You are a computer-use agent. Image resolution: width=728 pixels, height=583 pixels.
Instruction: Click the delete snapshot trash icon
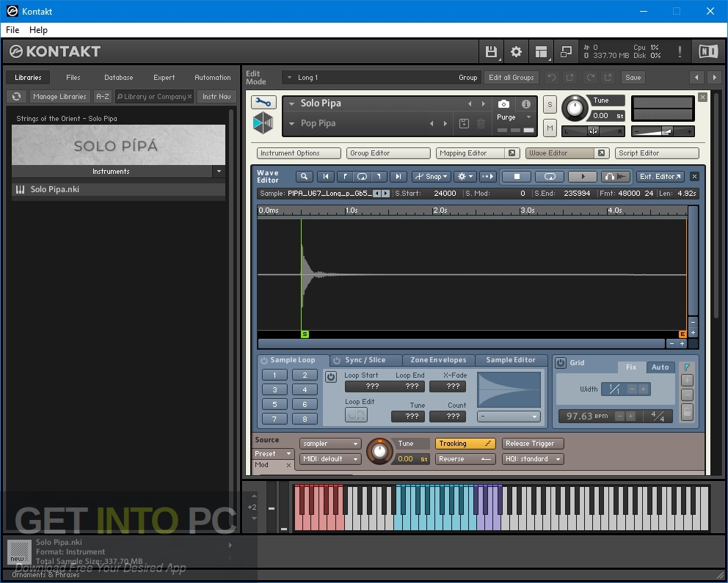point(481,123)
